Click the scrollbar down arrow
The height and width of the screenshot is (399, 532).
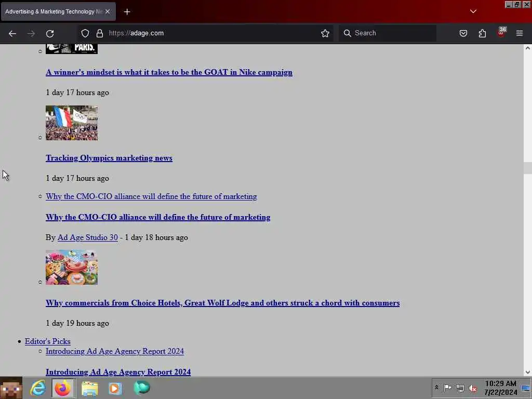(x=528, y=372)
